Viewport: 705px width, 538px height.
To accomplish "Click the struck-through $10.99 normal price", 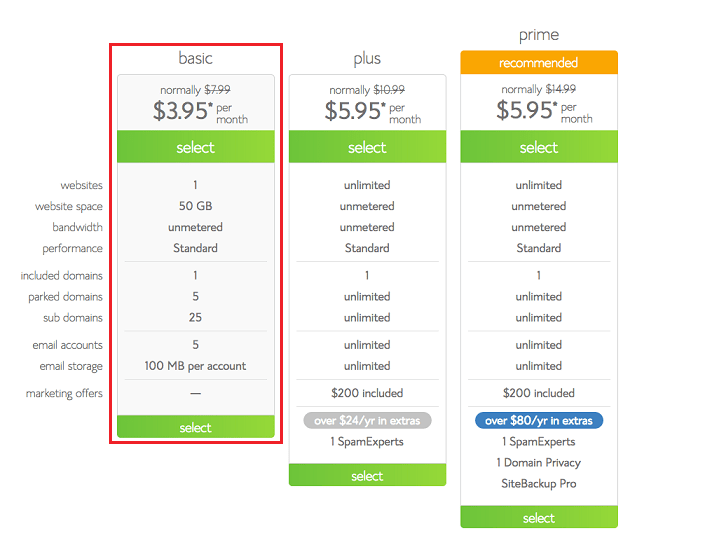I will click(x=389, y=90).
